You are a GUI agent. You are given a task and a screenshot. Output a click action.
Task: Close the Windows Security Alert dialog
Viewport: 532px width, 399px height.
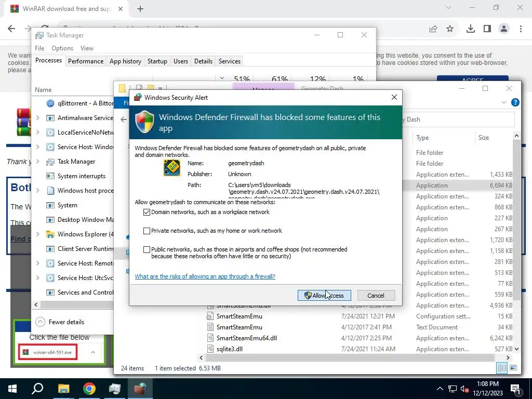click(394, 97)
